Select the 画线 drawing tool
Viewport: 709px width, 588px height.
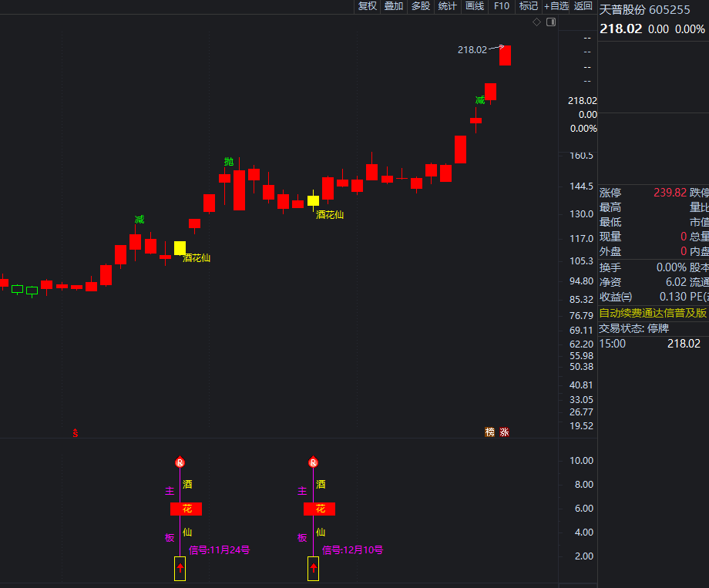[x=475, y=6]
